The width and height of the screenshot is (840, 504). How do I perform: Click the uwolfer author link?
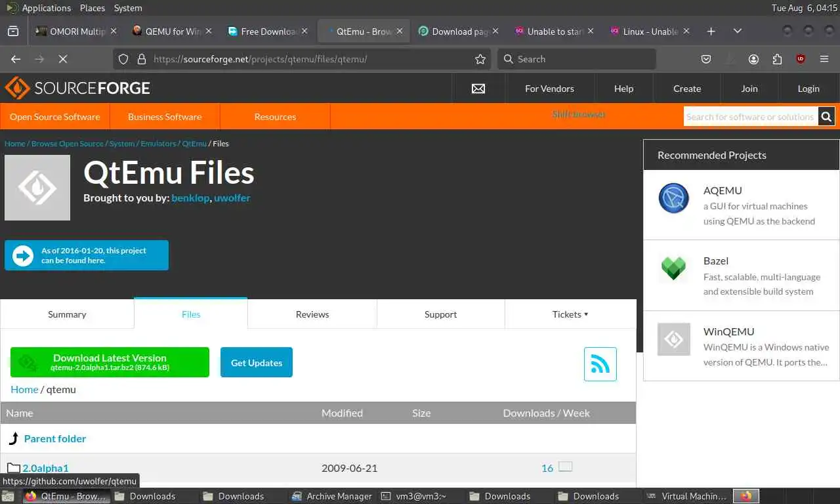[x=232, y=198]
